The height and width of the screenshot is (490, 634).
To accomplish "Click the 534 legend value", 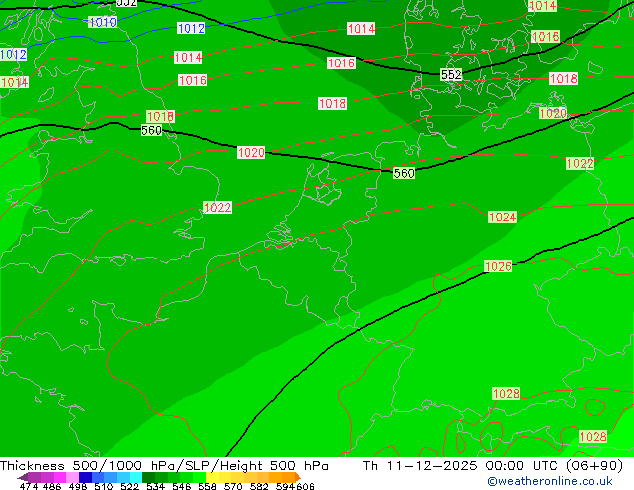I will point(155,486).
